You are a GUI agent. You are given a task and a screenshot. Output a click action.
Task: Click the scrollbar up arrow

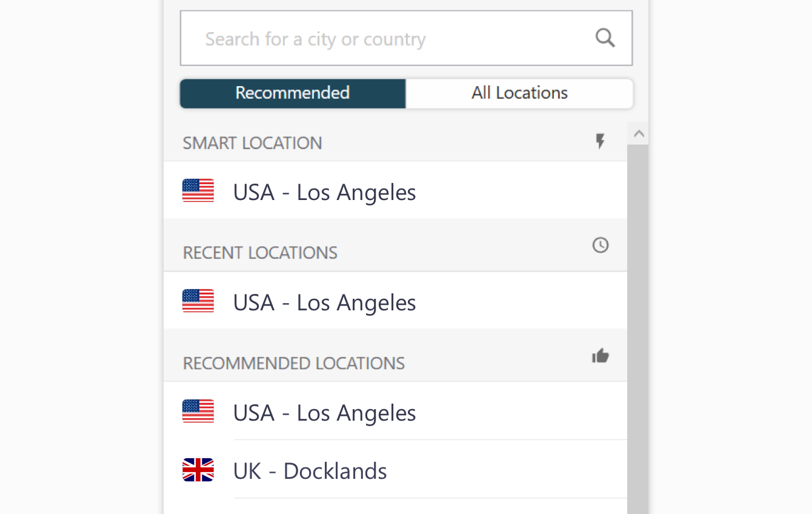tap(638, 134)
